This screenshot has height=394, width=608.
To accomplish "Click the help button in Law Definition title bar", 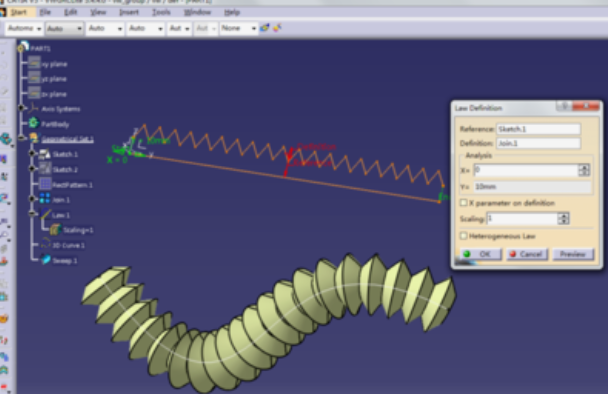I will (x=564, y=106).
